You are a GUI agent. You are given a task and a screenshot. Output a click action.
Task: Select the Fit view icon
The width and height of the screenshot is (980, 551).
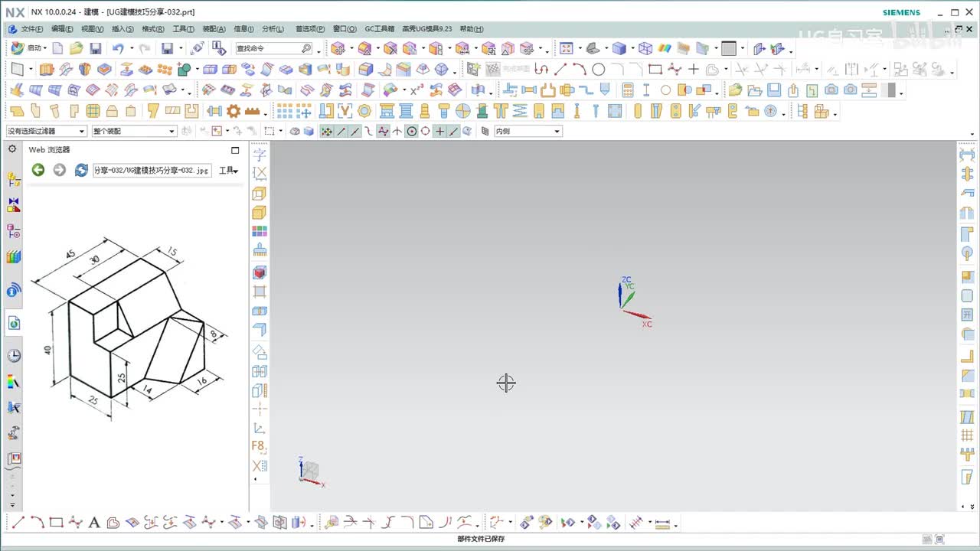(566, 48)
